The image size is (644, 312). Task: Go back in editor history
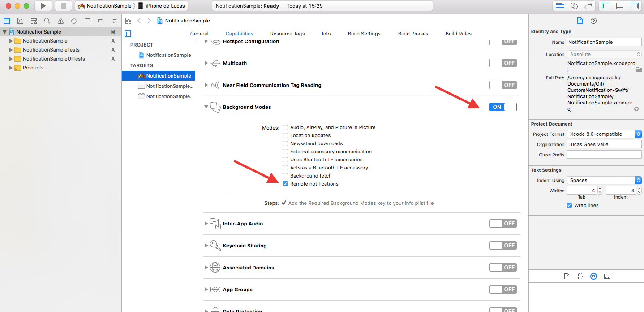[139, 21]
